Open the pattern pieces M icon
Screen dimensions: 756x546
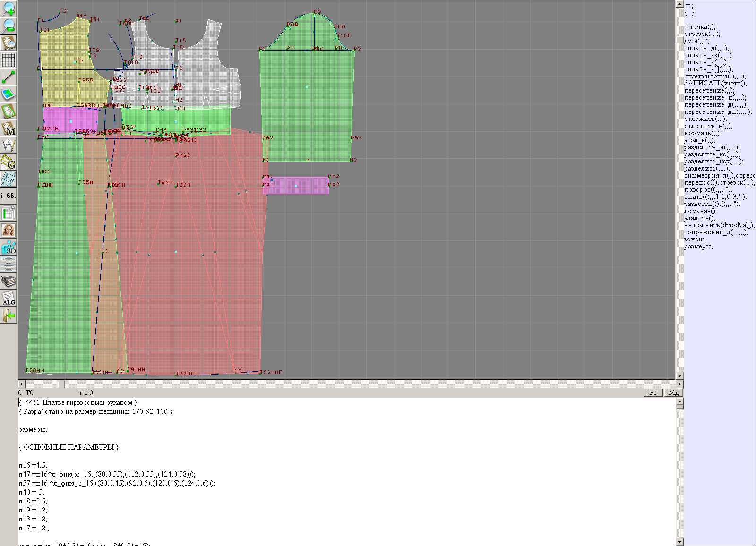pos(9,128)
